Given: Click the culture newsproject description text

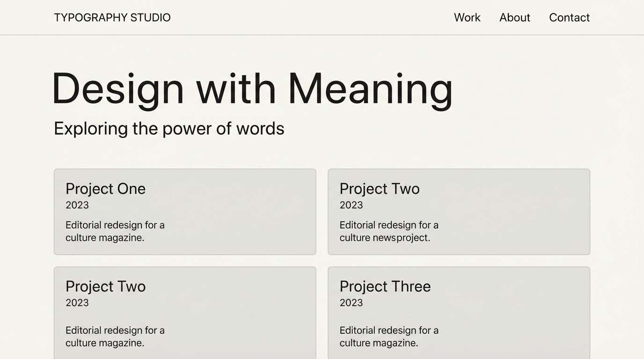Looking at the screenshot, I should pyautogui.click(x=388, y=231).
